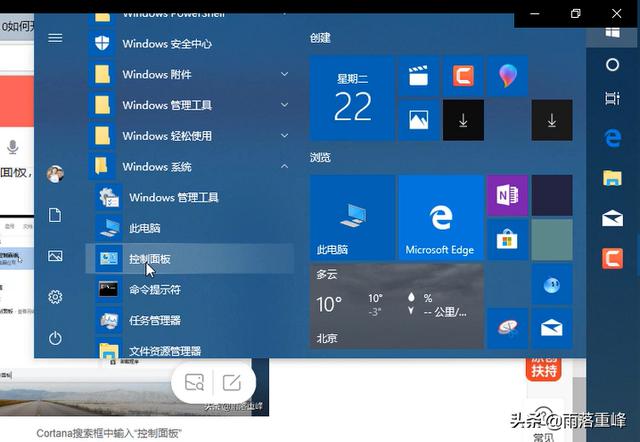The image size is (640, 442).
Task: Click the black download tile beside Photos
Action: (x=463, y=120)
